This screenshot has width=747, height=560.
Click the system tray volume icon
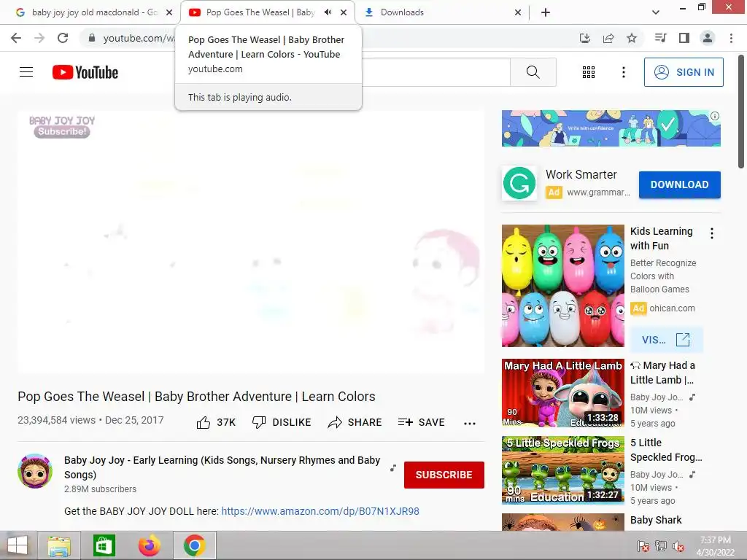point(678,546)
